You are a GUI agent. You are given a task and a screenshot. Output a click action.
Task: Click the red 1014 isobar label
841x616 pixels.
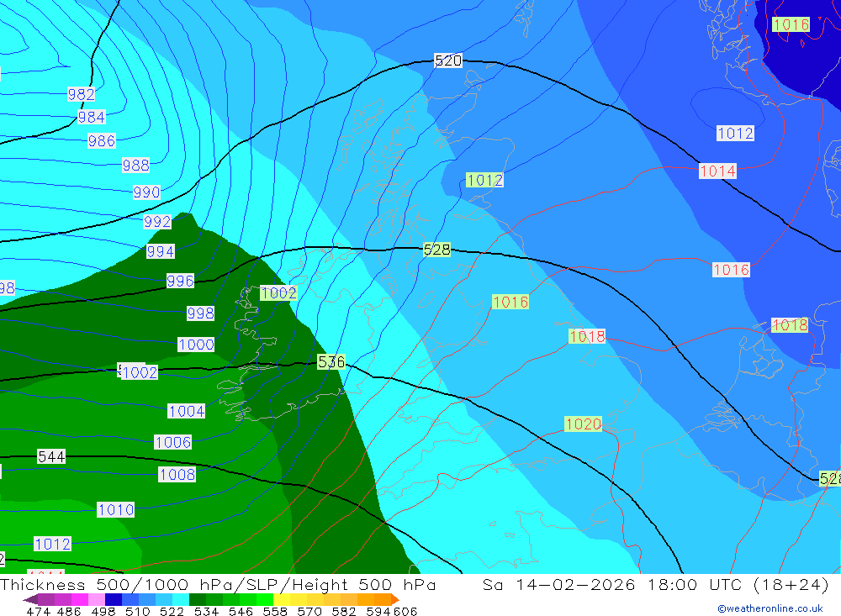coord(717,171)
